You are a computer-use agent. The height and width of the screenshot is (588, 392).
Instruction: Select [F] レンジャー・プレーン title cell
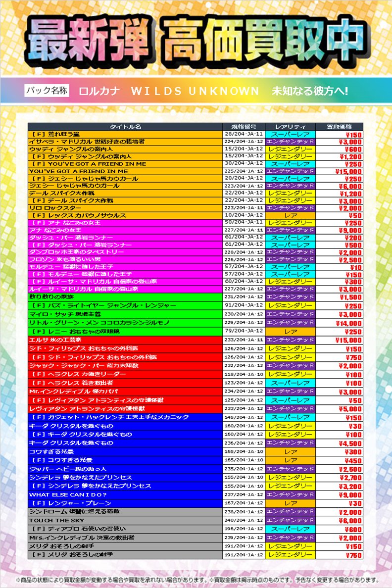point(125,504)
